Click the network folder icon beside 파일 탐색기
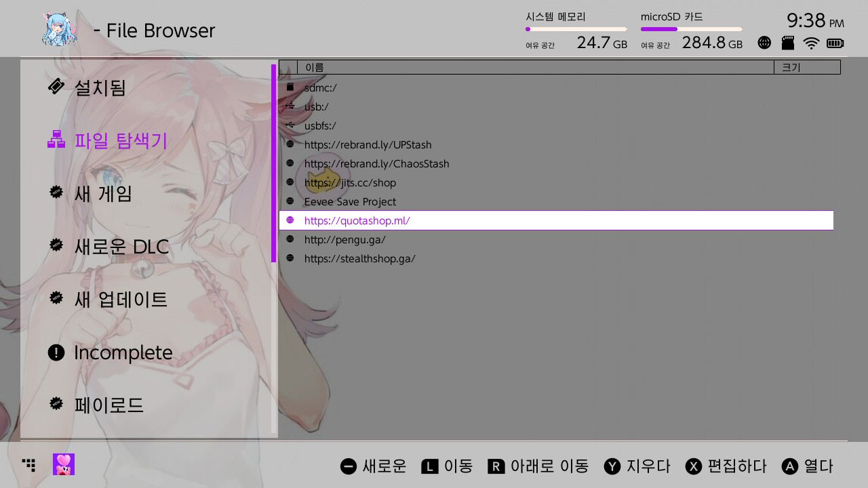Image resolution: width=868 pixels, height=488 pixels. click(x=56, y=139)
